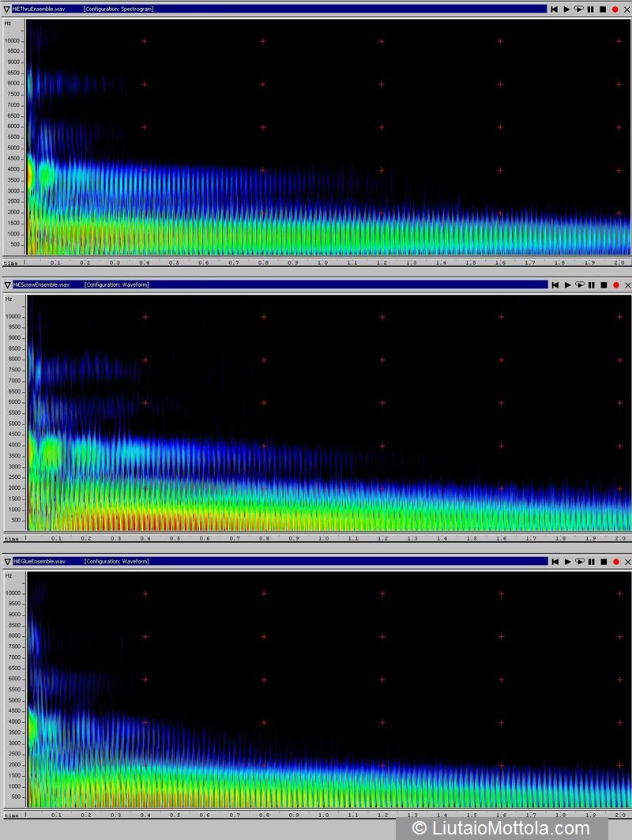Open HIEThruEnsemble.wav panel triangle menu
Screen dimensions: 632x840
pyautogui.click(x=6, y=9)
